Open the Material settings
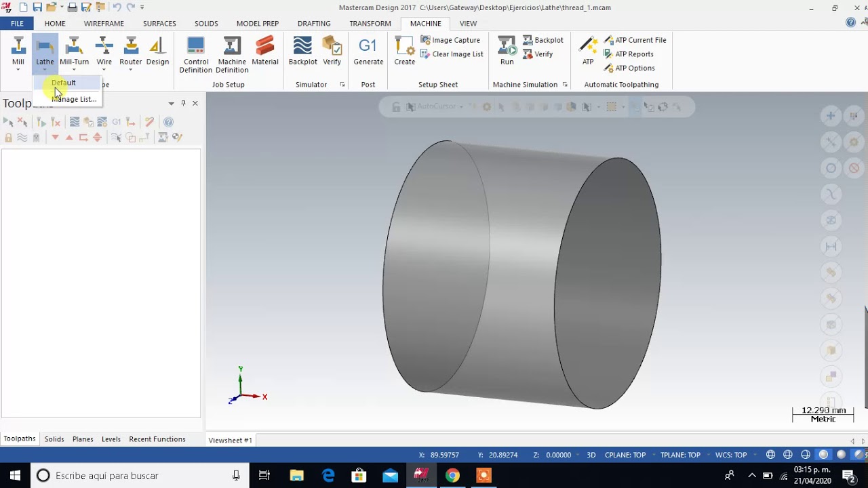This screenshot has width=868, height=488. pyautogui.click(x=265, y=52)
